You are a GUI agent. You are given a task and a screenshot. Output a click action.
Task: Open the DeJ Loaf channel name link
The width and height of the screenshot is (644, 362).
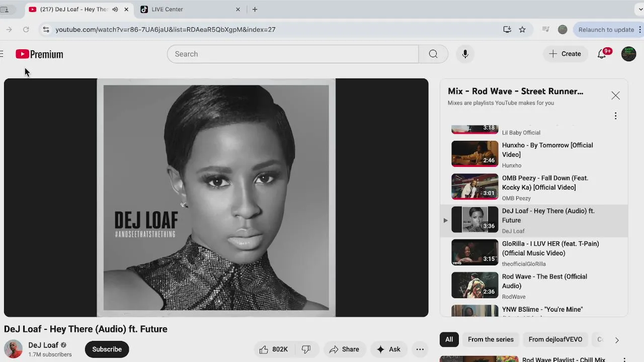(43, 345)
